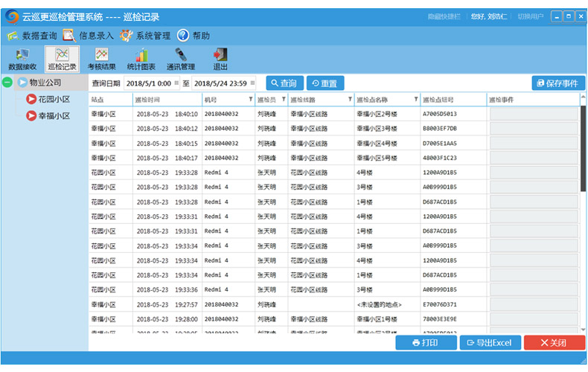Select the 物业公司 tree node
This screenshot has width=588, height=372.
coord(45,83)
